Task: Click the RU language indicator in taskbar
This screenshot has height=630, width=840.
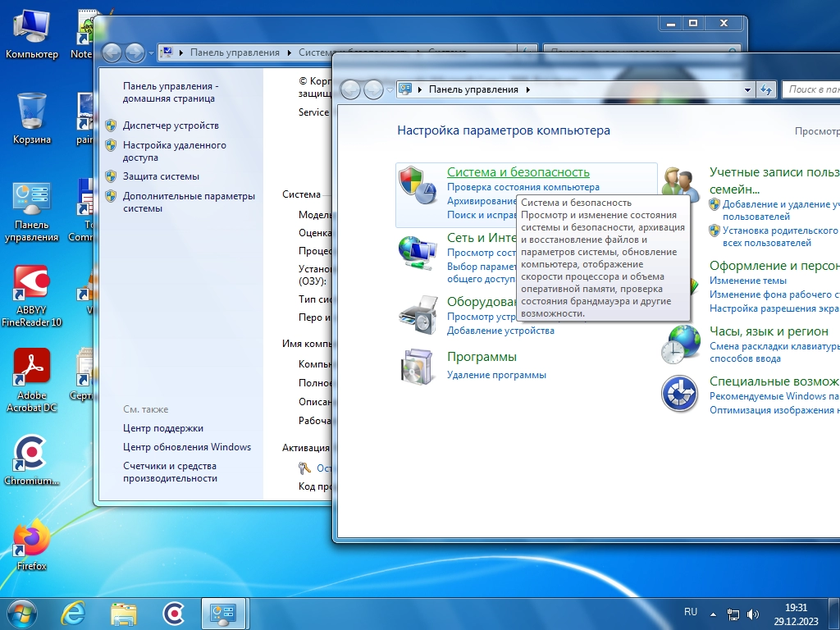Action: (x=691, y=612)
